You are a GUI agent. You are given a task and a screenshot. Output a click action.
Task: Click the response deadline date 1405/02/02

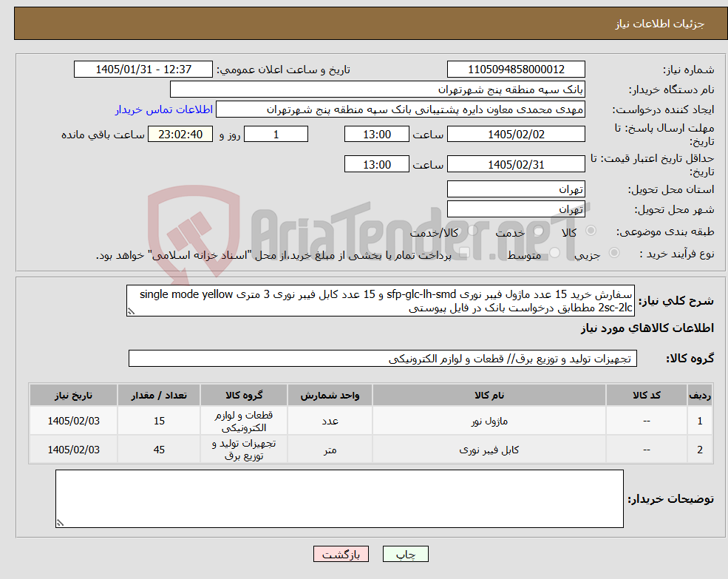click(516, 135)
